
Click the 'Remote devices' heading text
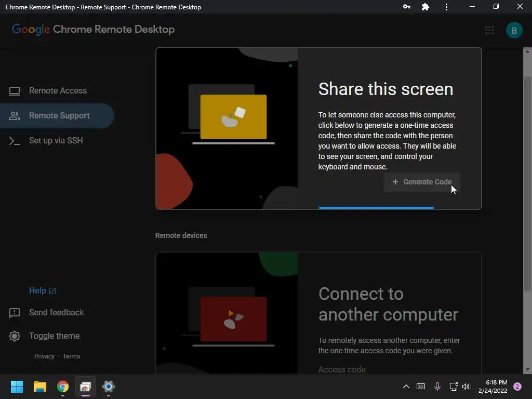(x=181, y=235)
